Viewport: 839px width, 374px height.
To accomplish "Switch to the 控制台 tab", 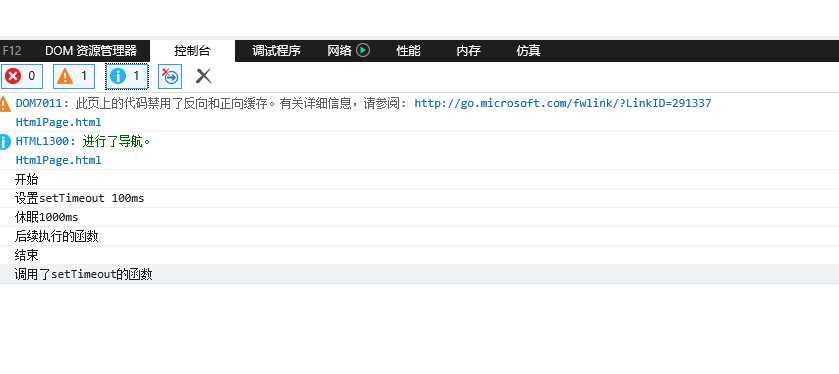I will [x=192, y=51].
